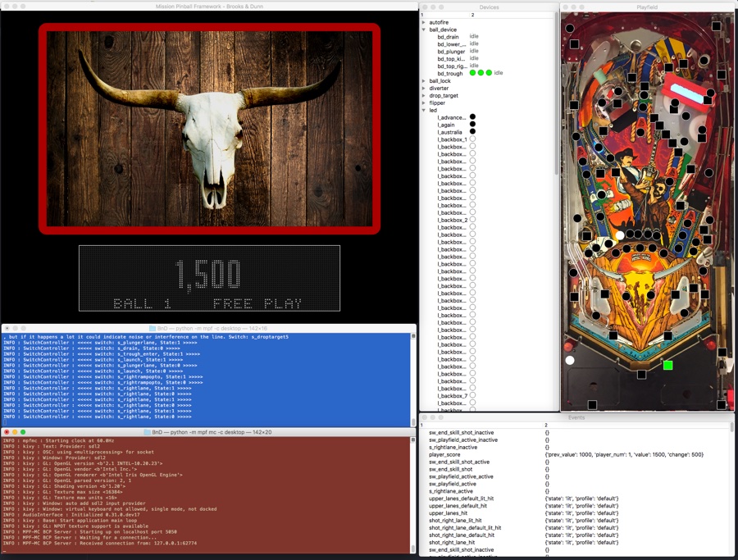Click the black LED dot beside l_australia
This screenshot has width=738, height=560.
tap(472, 132)
